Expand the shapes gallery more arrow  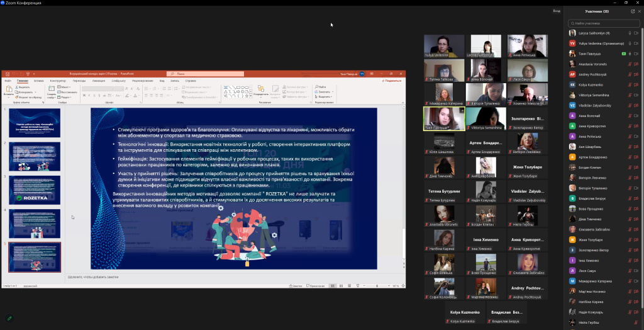[250, 96]
